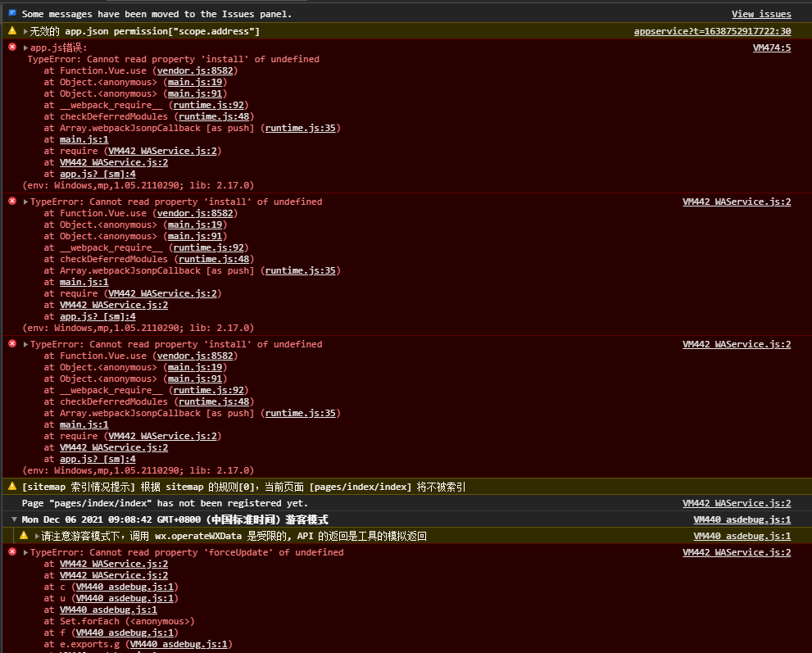Open the source link of the 'not been registered' message
The height and width of the screenshot is (653, 812).
pos(737,503)
